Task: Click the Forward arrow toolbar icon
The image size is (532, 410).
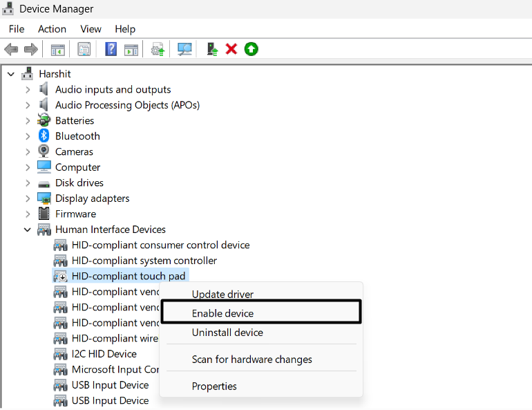Action: (x=30, y=49)
